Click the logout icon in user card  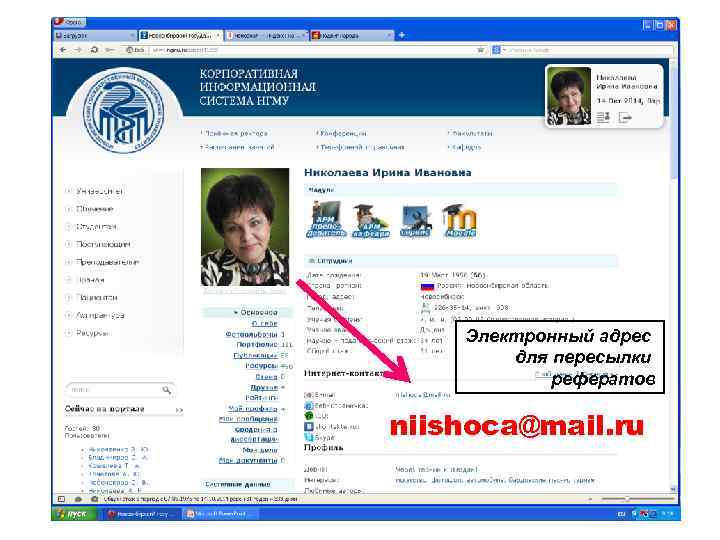pyautogui.click(x=625, y=118)
